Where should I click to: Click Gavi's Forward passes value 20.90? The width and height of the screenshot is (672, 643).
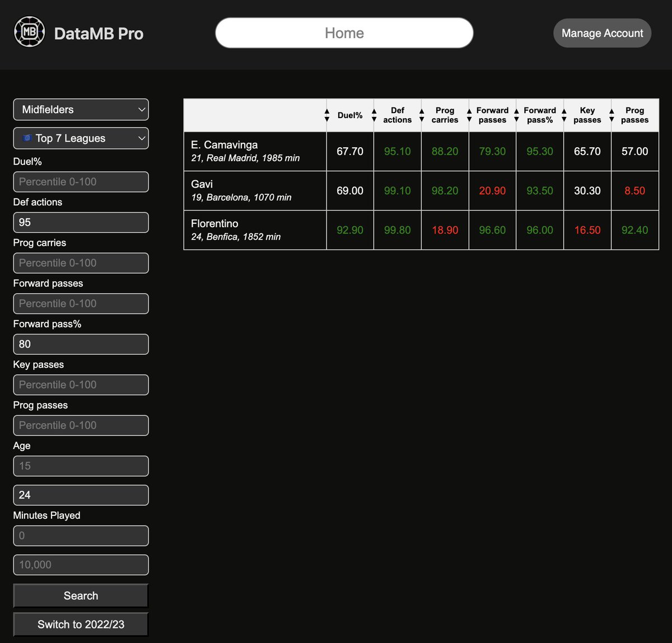492,190
